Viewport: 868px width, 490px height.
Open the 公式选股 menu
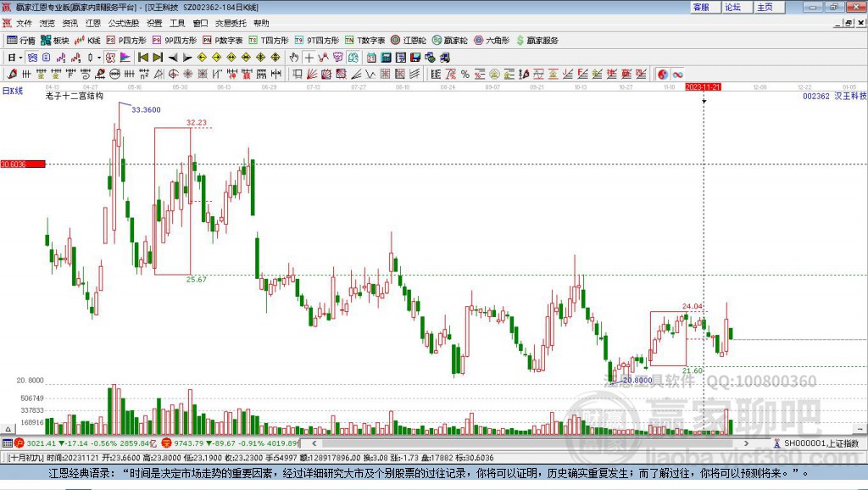[x=124, y=23]
